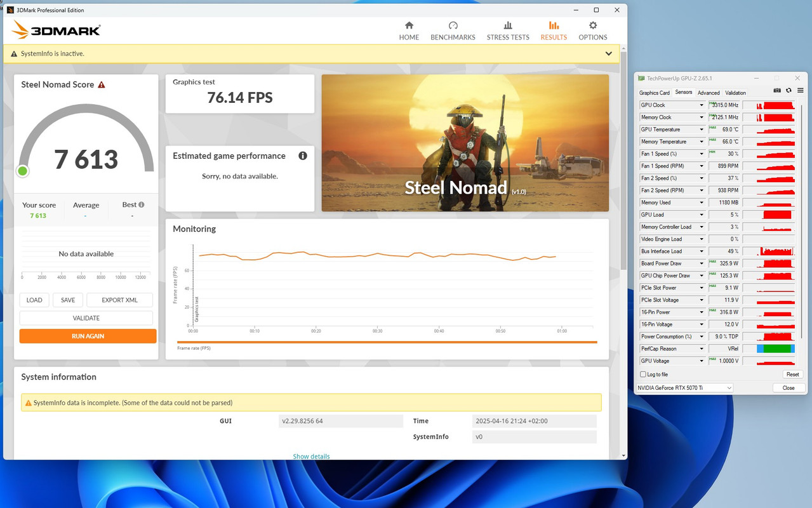Open the GPU-Z hamburger menu icon
This screenshot has height=508, width=812.
(x=800, y=91)
